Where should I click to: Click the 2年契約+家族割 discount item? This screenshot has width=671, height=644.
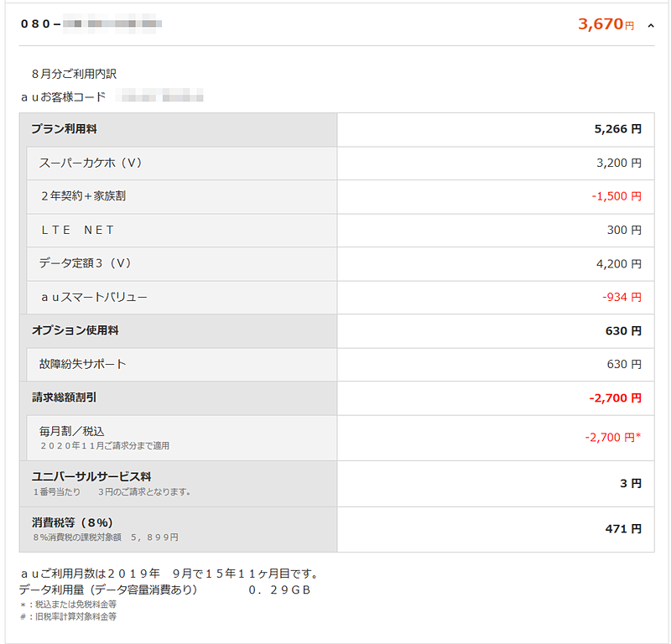(x=83, y=196)
